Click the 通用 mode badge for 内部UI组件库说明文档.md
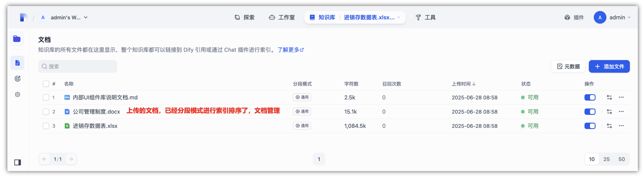Image resolution: width=644 pixels, height=179 pixels. click(x=302, y=98)
